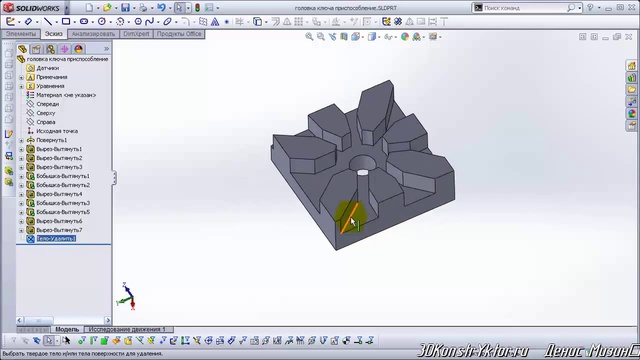
Task: Click the Rebuild traffic light icon
Action: pos(197,8)
